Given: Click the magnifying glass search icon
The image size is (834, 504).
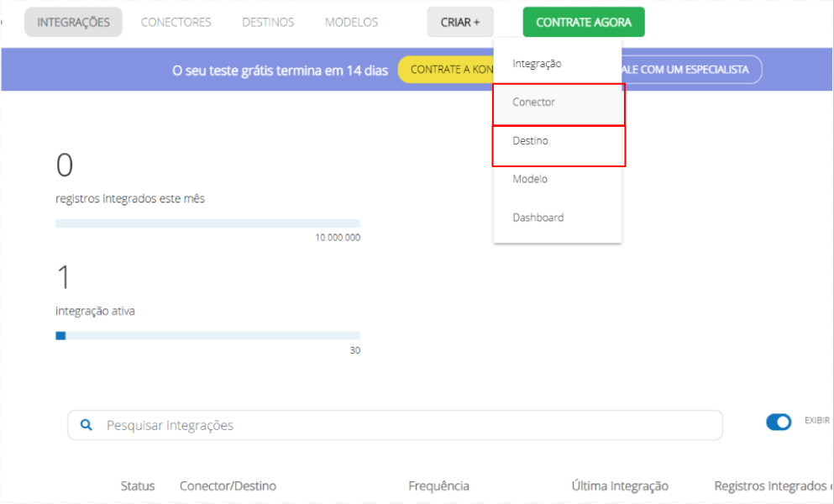Looking at the screenshot, I should [86, 425].
